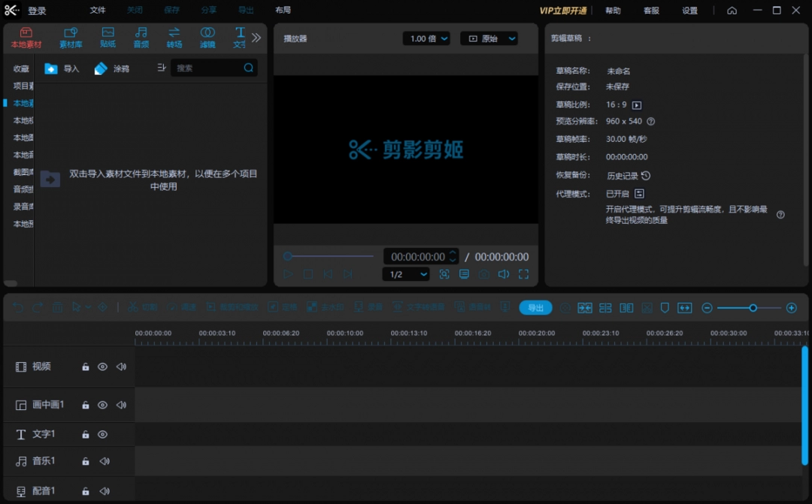This screenshot has width=812, height=504.
Task: Click the 导出 export button
Action: 535,307
